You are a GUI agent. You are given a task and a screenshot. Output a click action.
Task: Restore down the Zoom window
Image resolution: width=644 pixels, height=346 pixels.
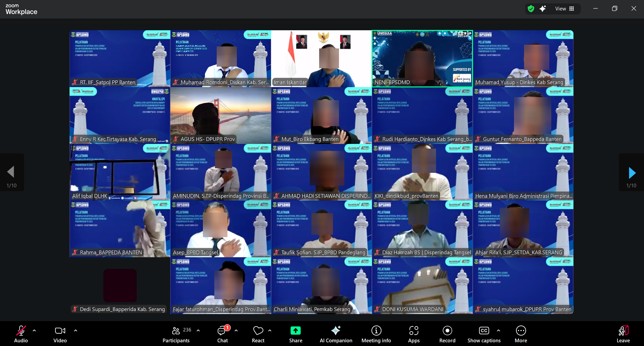coord(614,9)
